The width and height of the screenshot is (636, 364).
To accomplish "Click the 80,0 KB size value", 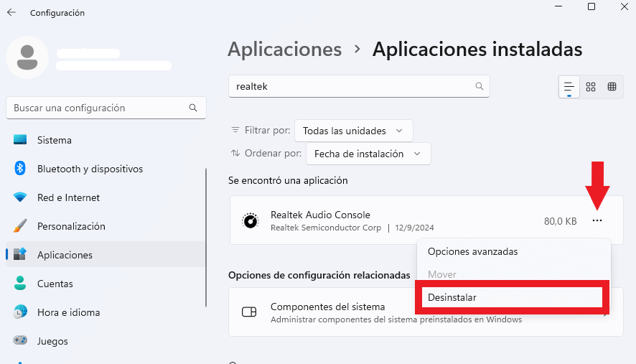I will [560, 221].
